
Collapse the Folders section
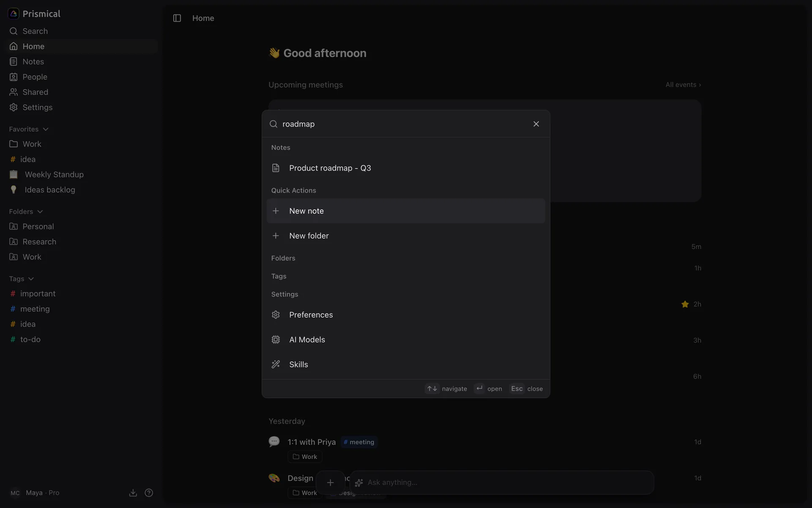[26, 212]
